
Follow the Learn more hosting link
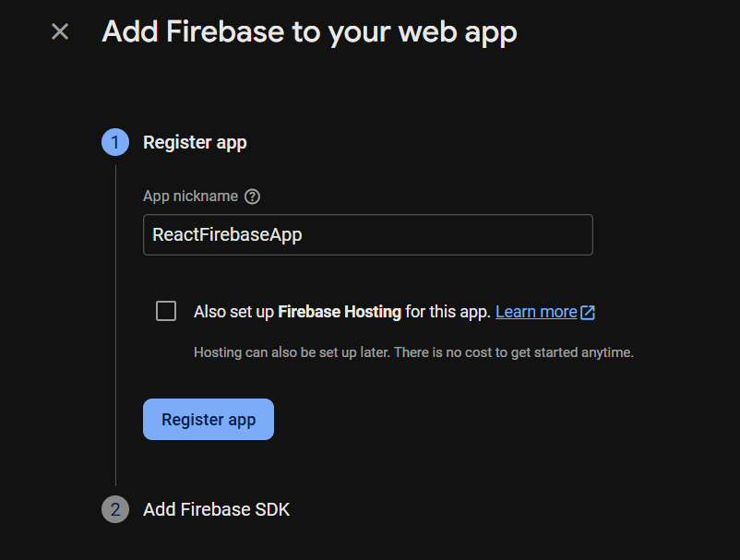(x=536, y=312)
